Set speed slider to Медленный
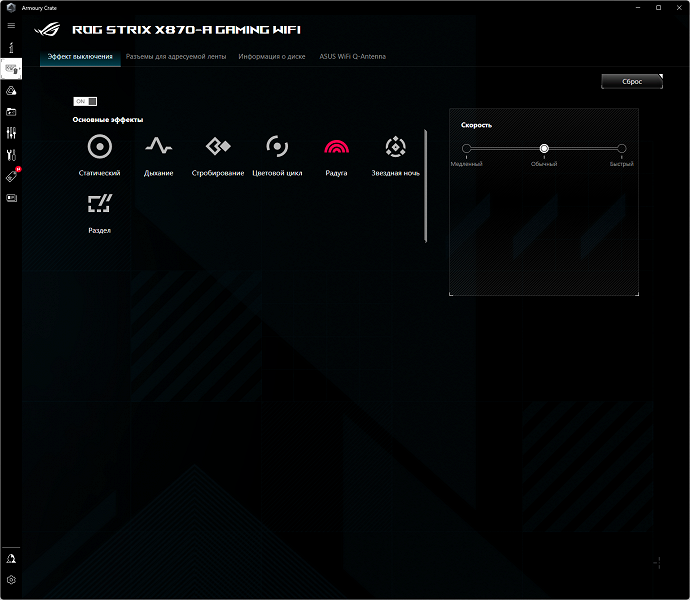This screenshot has width=690, height=600. (466, 149)
